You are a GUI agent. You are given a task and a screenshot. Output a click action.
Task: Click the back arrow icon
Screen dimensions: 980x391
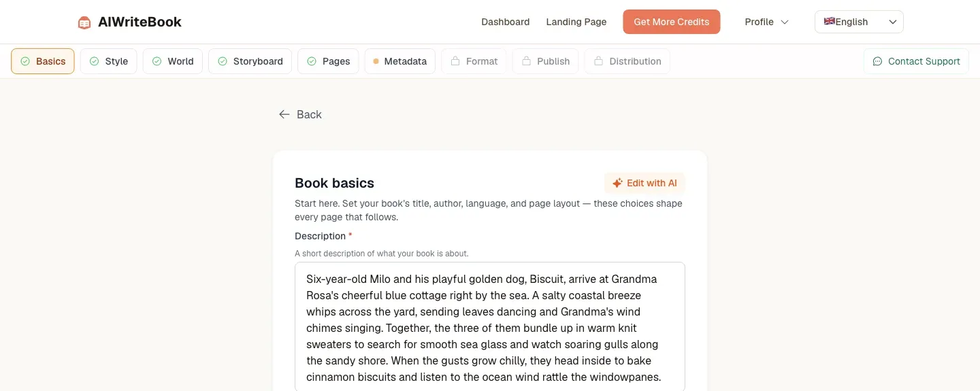pyautogui.click(x=284, y=114)
